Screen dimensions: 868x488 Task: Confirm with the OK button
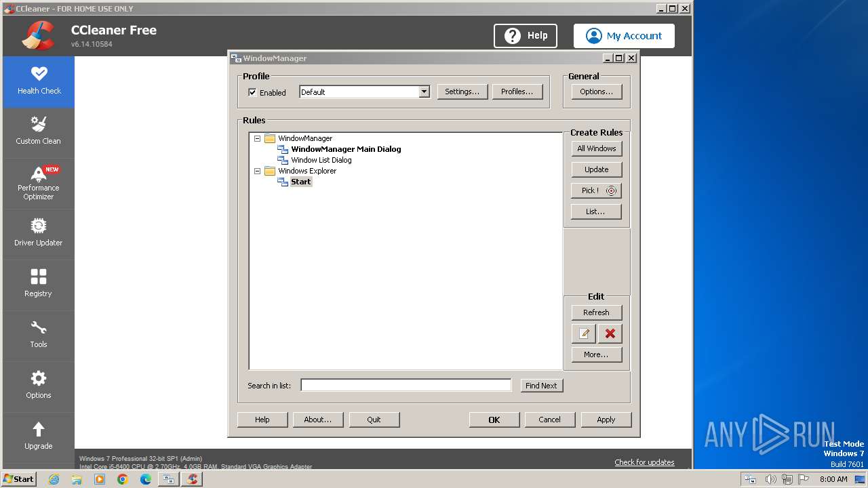click(494, 420)
